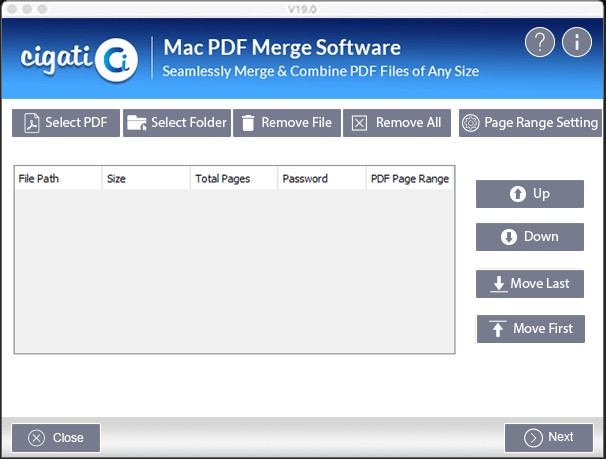
Task: Click the Close button at the bottom
Action: (56, 438)
